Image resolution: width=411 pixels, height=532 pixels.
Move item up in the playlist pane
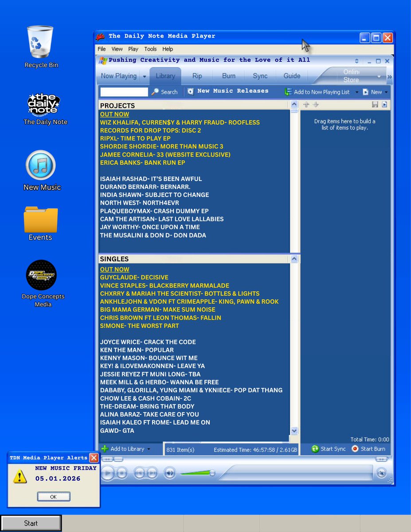(x=306, y=105)
